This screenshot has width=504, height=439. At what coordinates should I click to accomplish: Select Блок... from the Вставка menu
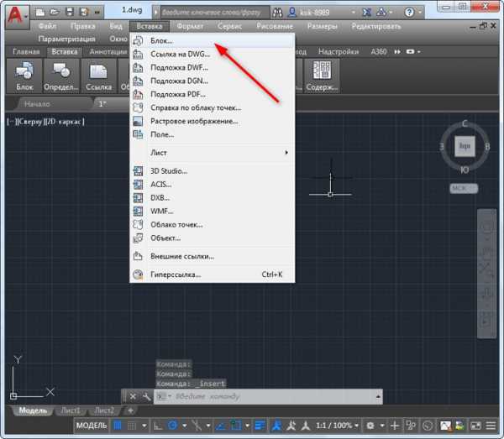[213, 41]
